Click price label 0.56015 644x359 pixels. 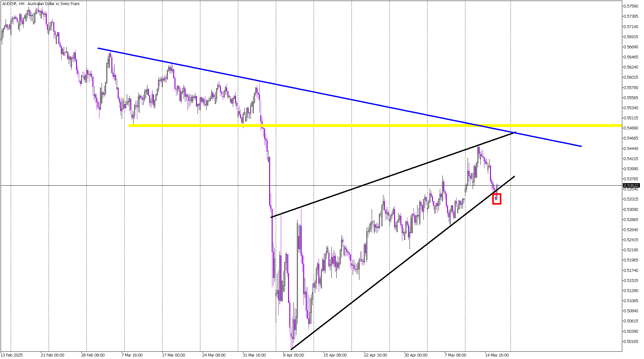(631, 77)
